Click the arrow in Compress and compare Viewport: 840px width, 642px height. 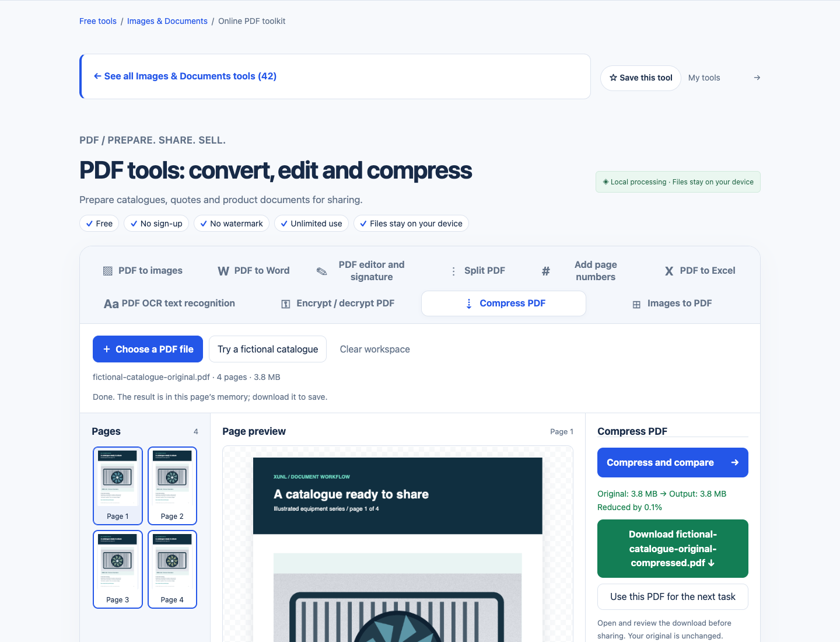(735, 462)
